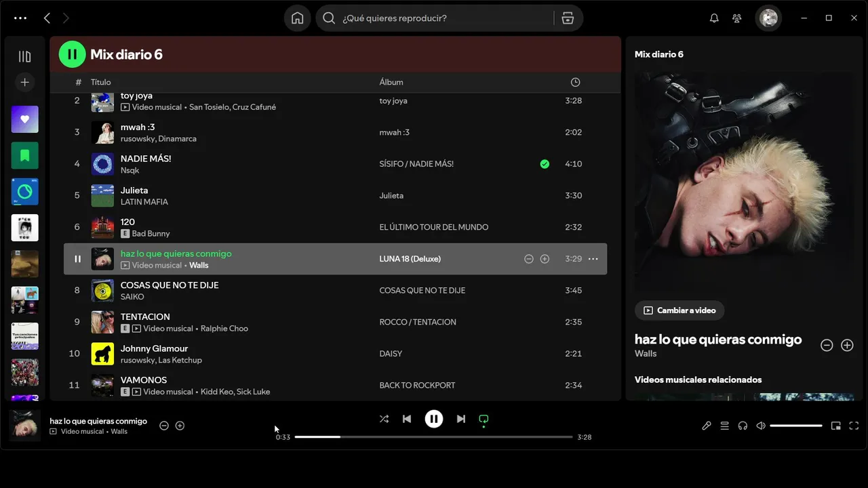Collapse Your Library sidebar icon
868x488 pixels.
24,57
